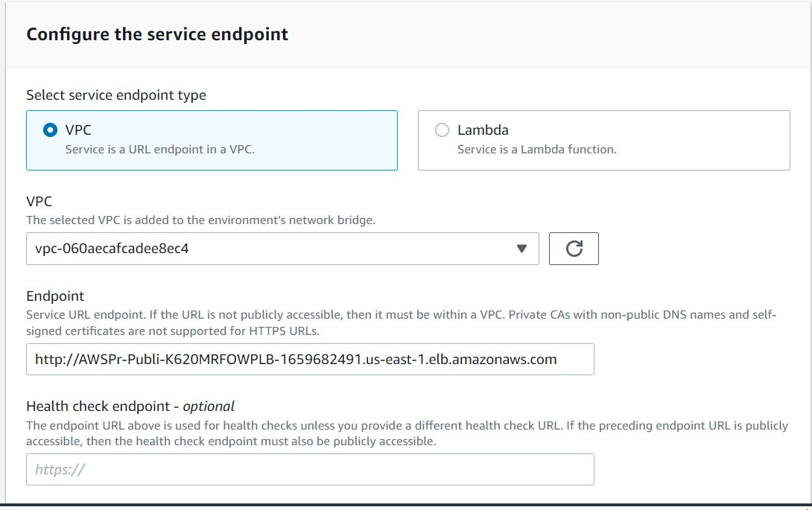This screenshot has height=510, width=812.
Task: Click the reload arrow beside the VPC selector
Action: pos(574,249)
